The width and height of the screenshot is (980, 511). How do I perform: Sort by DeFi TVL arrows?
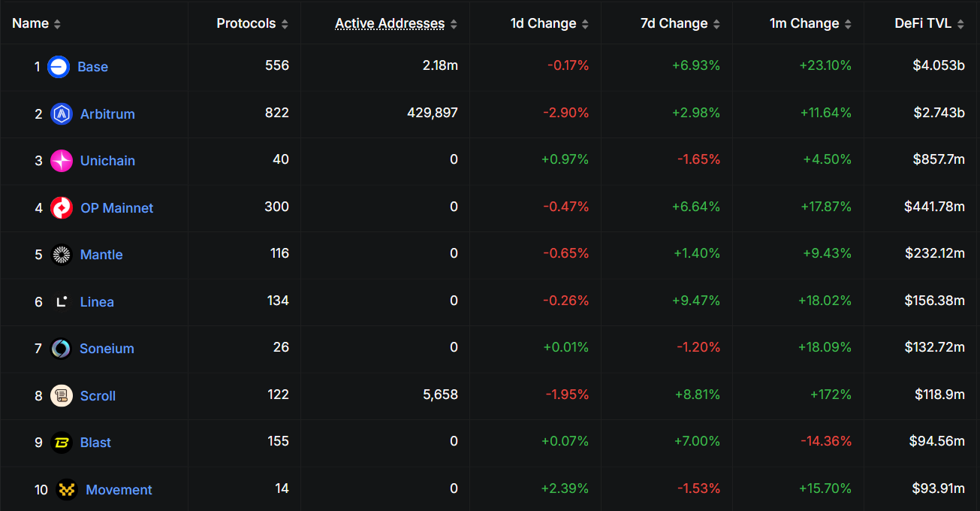pos(960,24)
